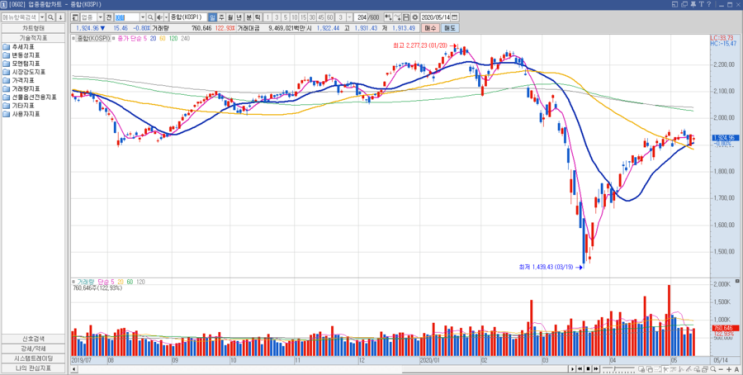Open the 차트형태 panel tab
Screen dimensions: 743x375
33,28
